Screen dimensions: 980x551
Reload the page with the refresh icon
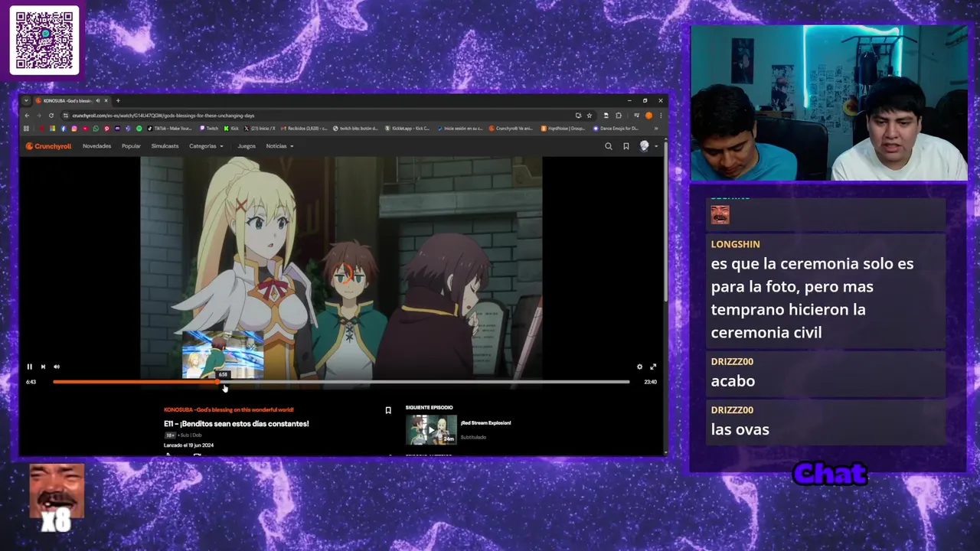51,116
